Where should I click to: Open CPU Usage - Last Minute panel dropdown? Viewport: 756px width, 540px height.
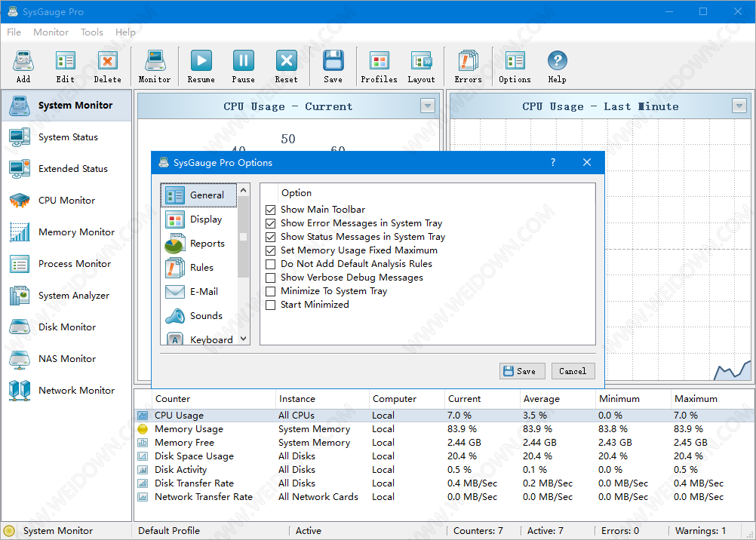coord(739,106)
